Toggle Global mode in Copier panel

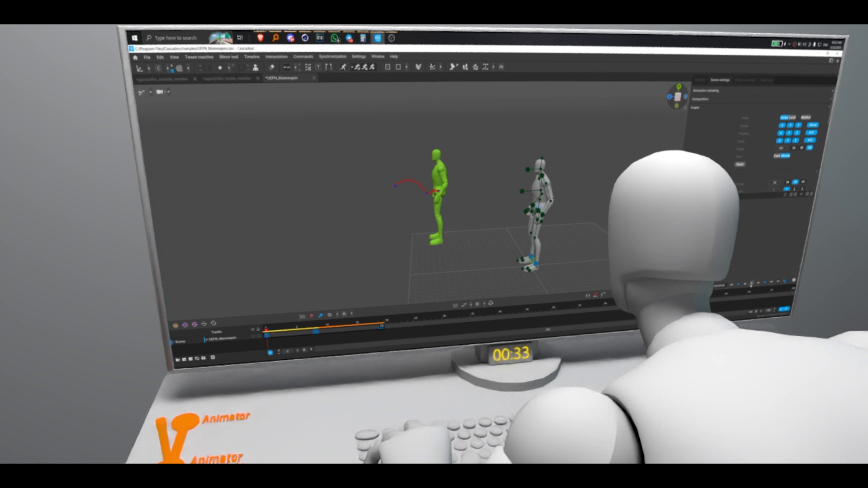(784, 117)
